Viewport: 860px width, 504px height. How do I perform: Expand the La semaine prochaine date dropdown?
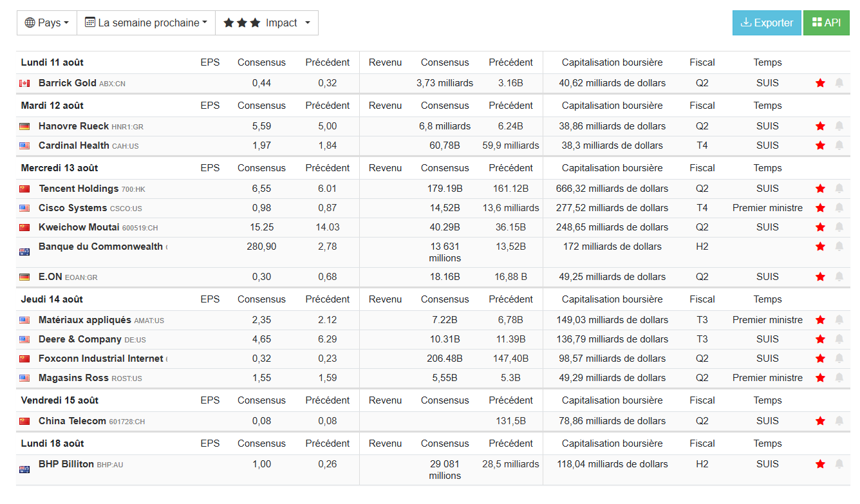[x=146, y=23]
